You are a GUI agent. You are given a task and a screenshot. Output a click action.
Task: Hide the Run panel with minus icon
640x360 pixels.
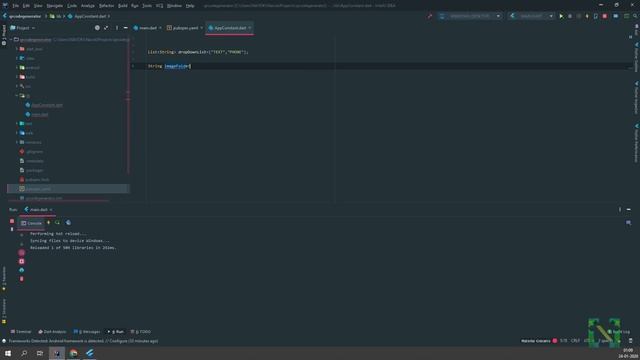click(629, 209)
